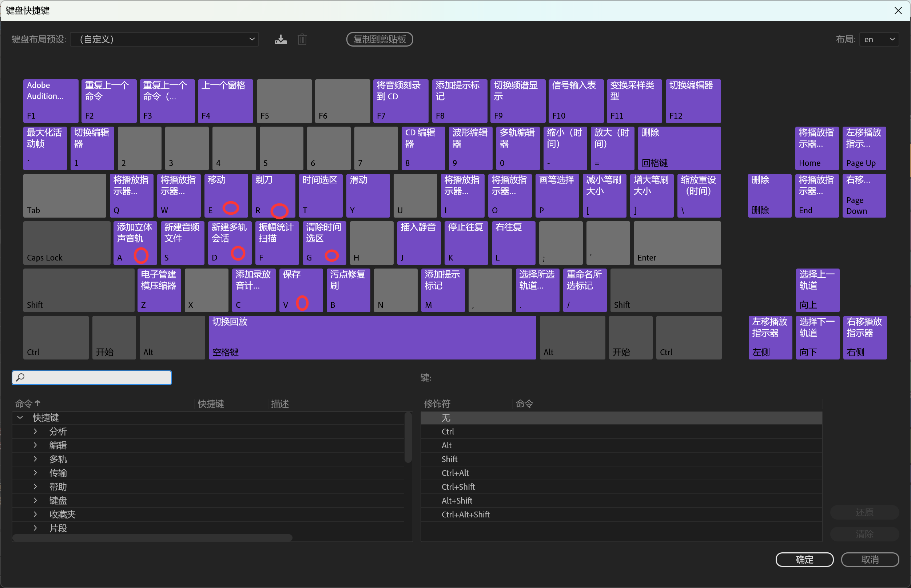911x588 pixels.
Task: Click the 取消 button
Action: click(x=870, y=559)
